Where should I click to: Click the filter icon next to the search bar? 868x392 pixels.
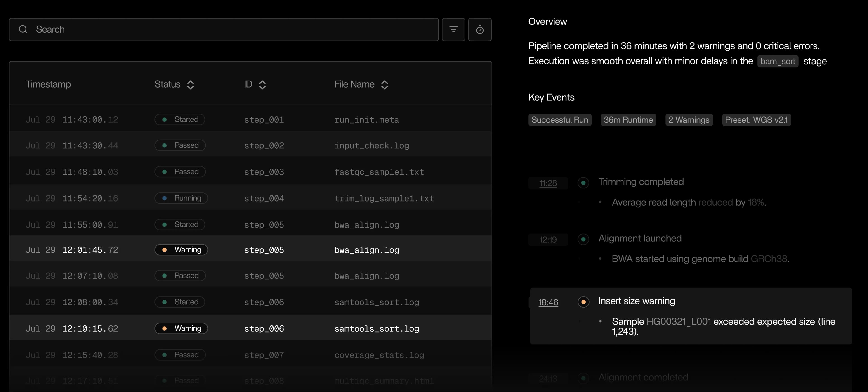453,30
